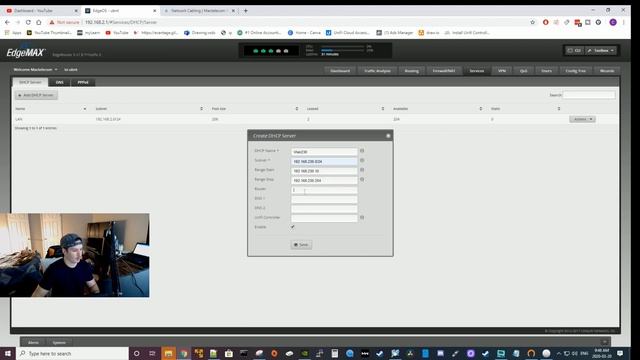This screenshot has width=640, height=360.
Task: Sort table by Subnet column
Action: click(x=149, y=109)
